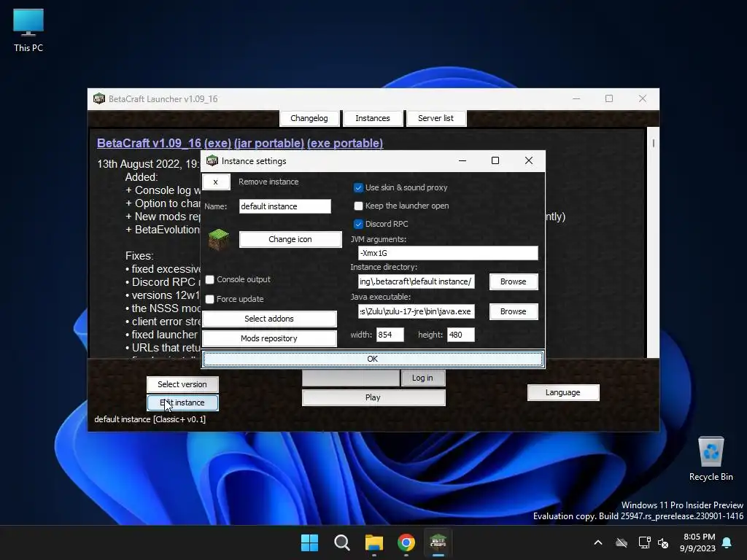Image resolution: width=747 pixels, height=560 pixels.
Task: Close the BetaCraft Launcher window
Action: [642, 98]
